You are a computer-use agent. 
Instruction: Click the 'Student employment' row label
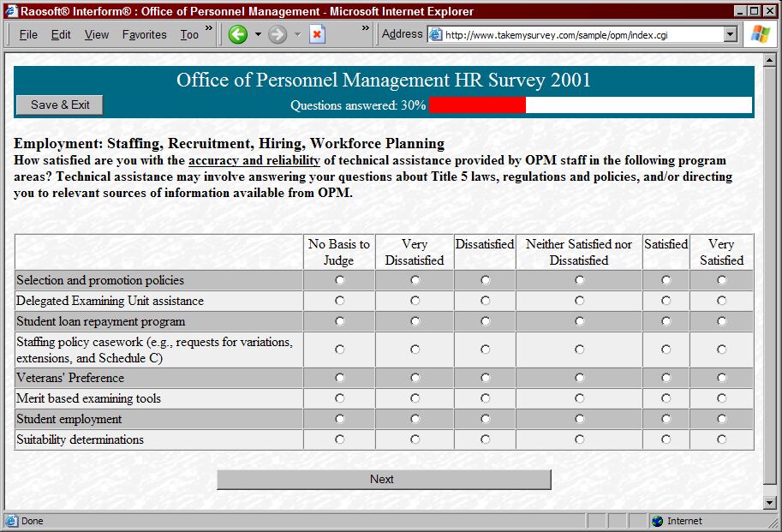(69, 419)
